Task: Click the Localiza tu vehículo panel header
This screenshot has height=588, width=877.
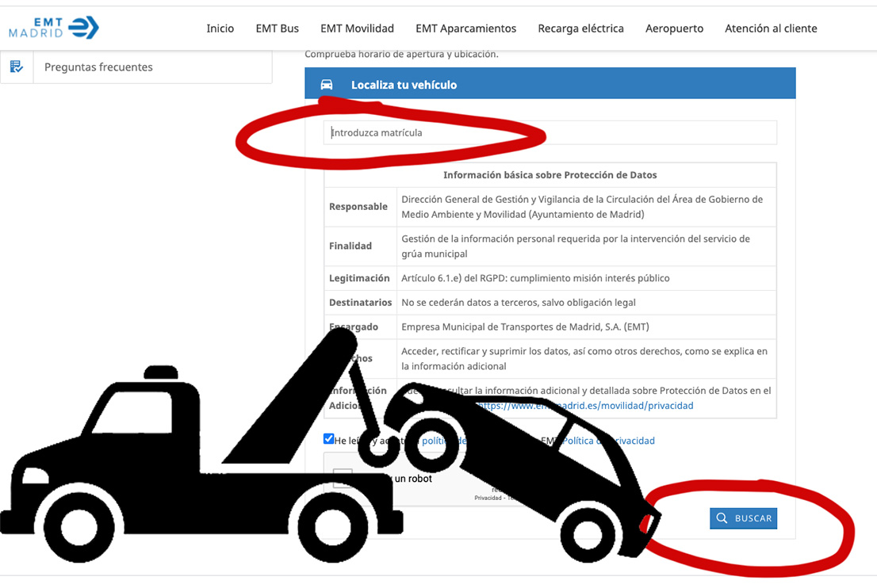Action: pos(550,85)
